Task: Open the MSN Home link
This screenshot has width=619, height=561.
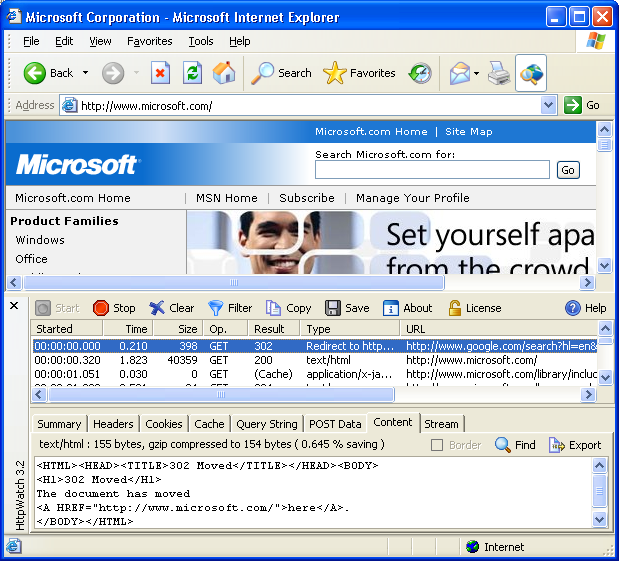Action: [227, 198]
